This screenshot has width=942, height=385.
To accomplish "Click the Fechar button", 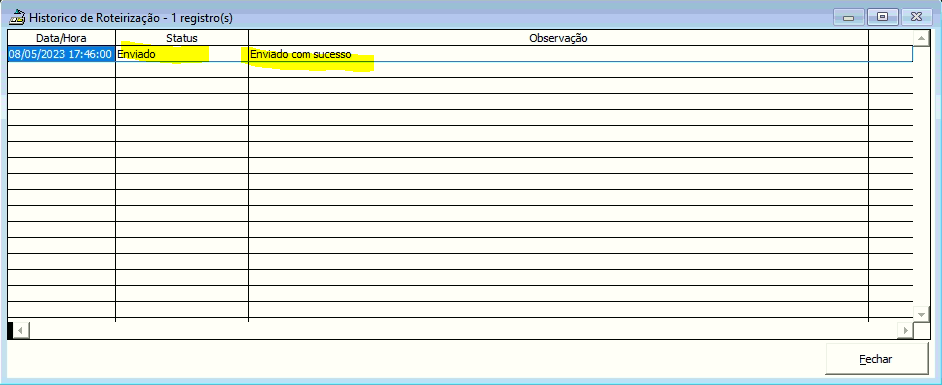I will pos(877,359).
